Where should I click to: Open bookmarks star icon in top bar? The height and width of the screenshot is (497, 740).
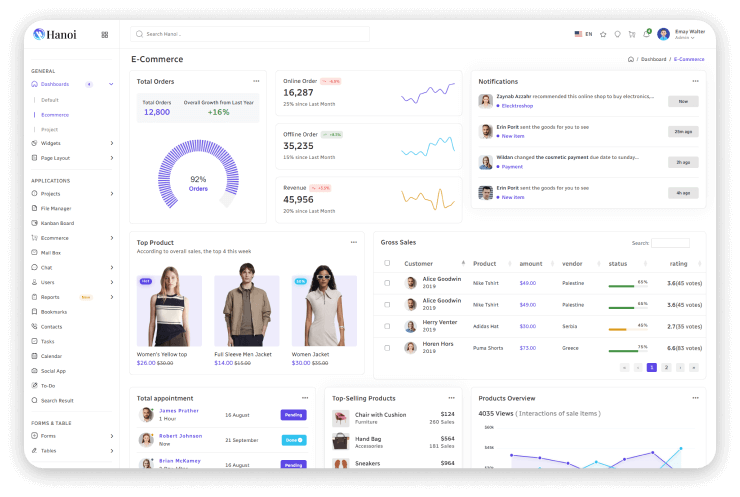point(603,34)
